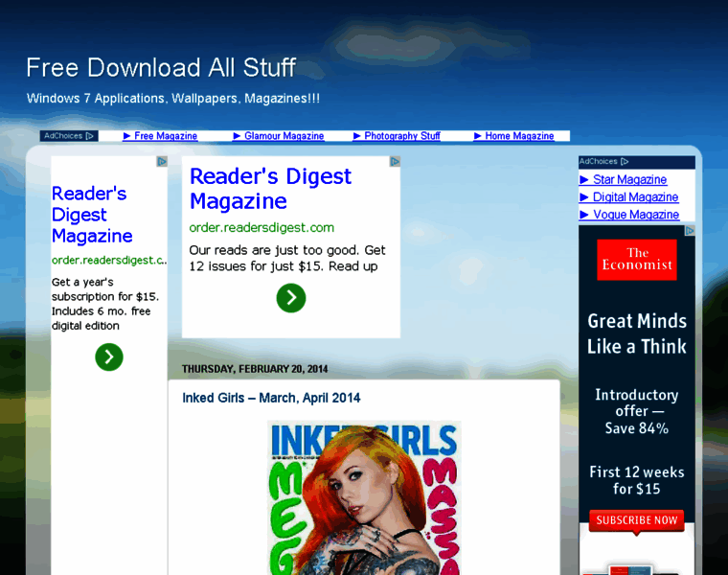Open the Vogue Magazine link
This screenshot has width=728, height=575.
[x=629, y=215]
